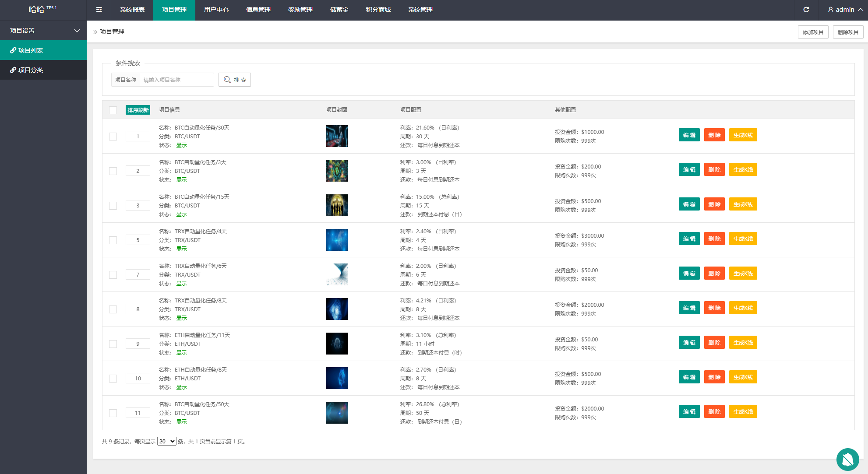Open the floating teal chat bubble icon
This screenshot has height=474, width=868.
(847, 459)
